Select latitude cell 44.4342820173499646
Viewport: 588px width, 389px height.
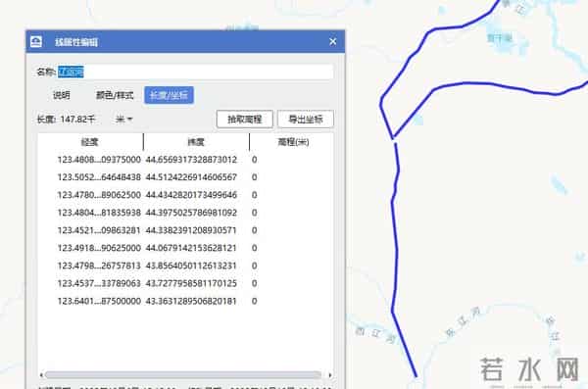(191, 195)
